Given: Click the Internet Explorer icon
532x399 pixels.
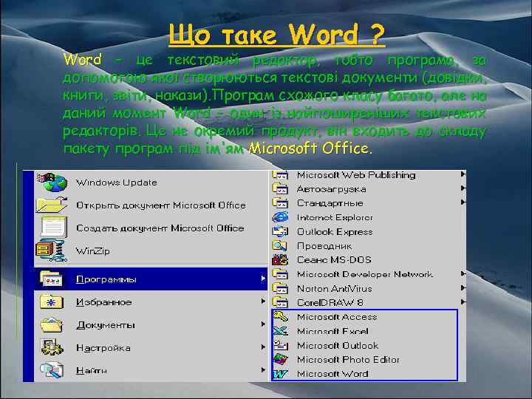Looking at the screenshot, I should pos(280,217).
